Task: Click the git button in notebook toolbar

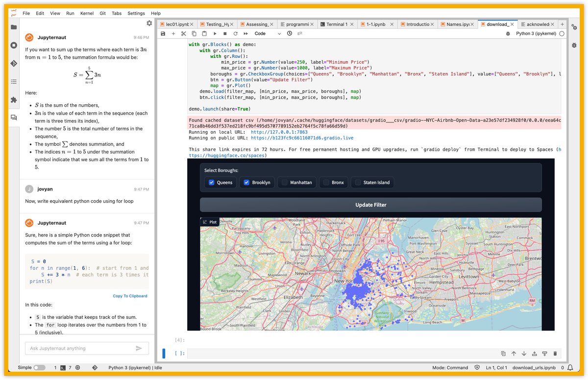Action: coord(299,33)
